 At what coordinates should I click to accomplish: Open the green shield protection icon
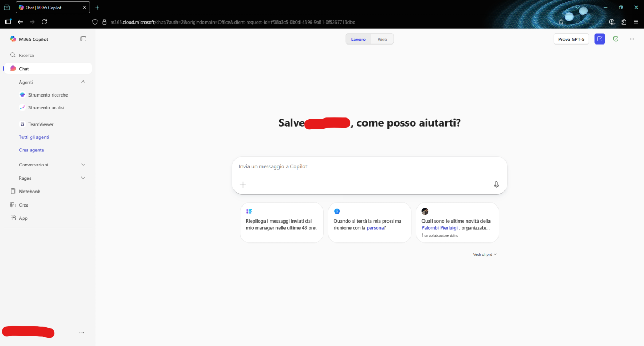[616, 39]
